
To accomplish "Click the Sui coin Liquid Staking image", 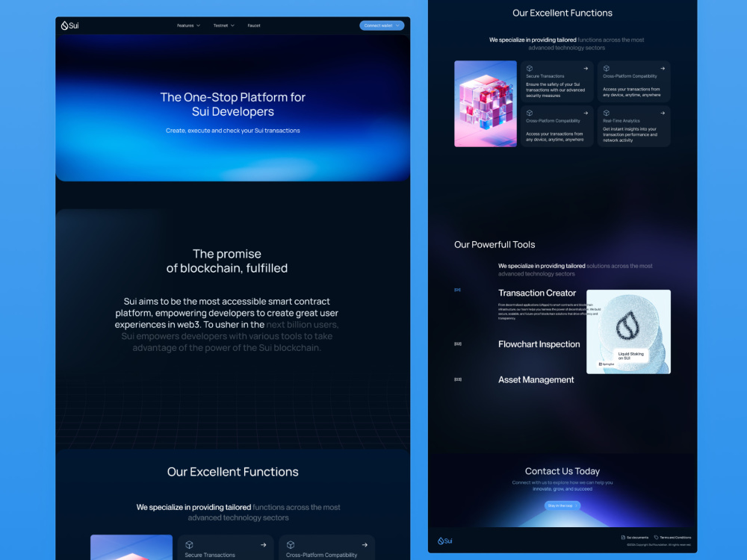I will (x=628, y=332).
